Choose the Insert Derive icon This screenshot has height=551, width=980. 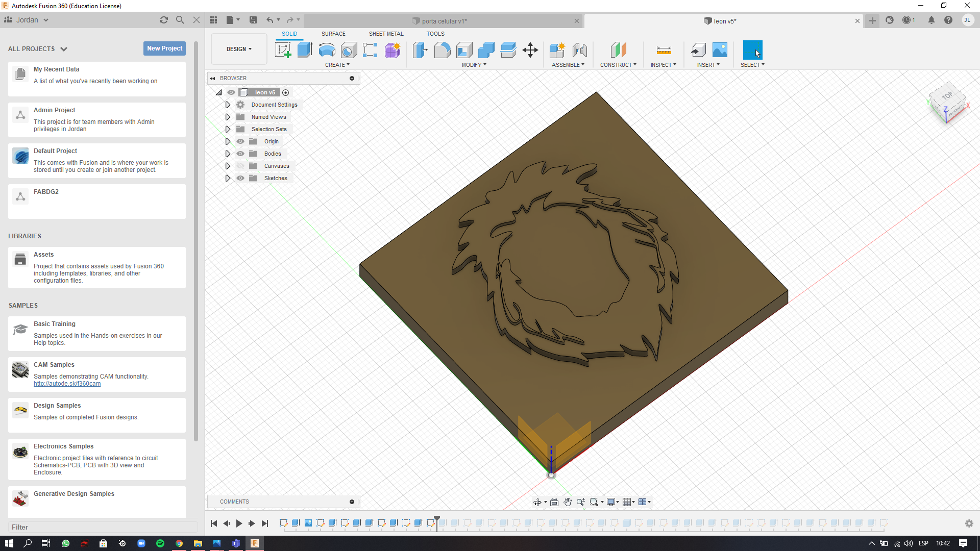coord(698,50)
